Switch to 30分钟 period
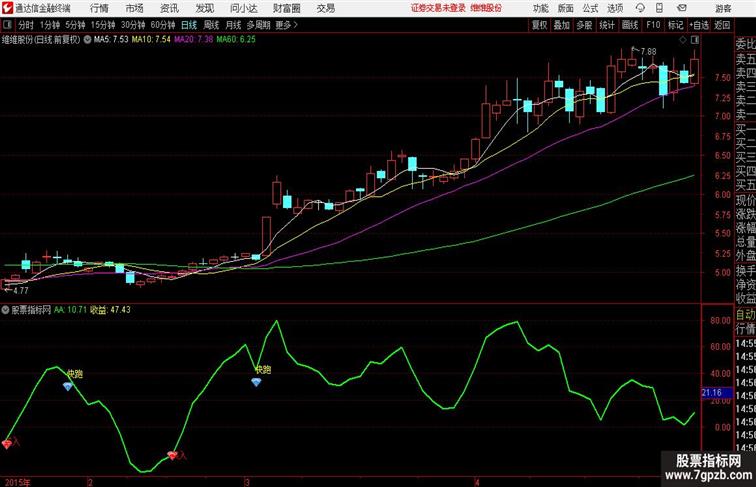 coord(133,25)
